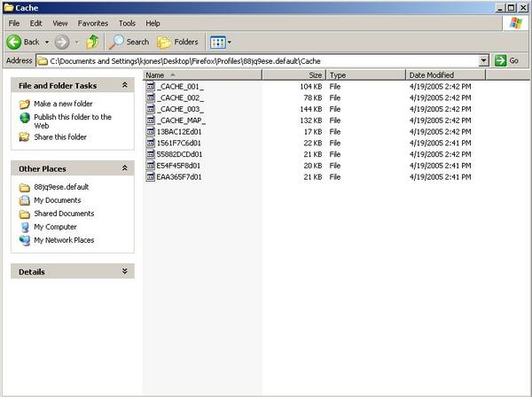532x397 pixels.
Task: Open the Views dropdown button
Action: (x=219, y=42)
